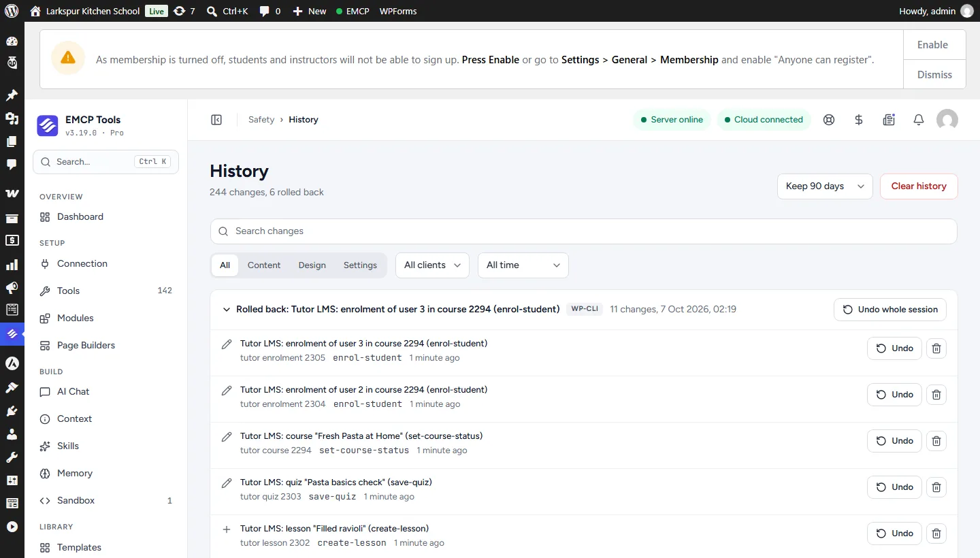Open AI Chat in the sidebar
The image size is (980, 558).
point(105,392)
